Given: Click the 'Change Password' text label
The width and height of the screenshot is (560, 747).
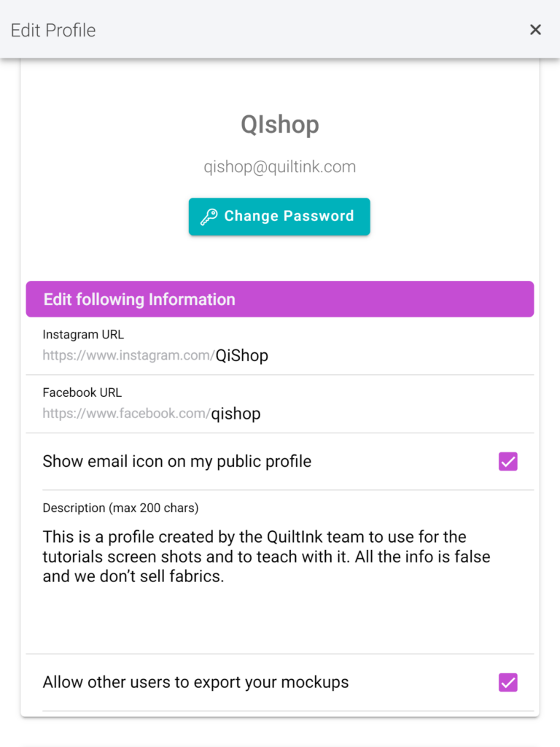Looking at the screenshot, I should pyautogui.click(x=289, y=216).
